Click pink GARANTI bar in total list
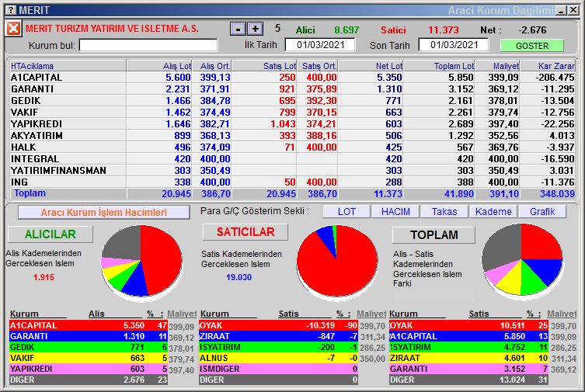The width and height of the screenshot is (585, 392). coord(468,369)
